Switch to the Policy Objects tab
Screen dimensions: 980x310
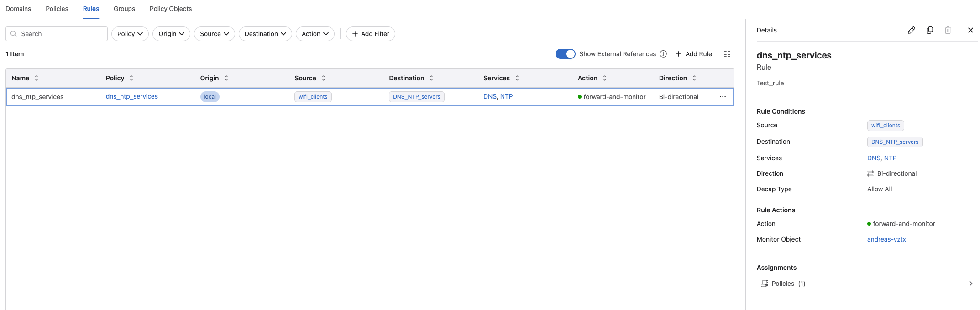point(170,9)
